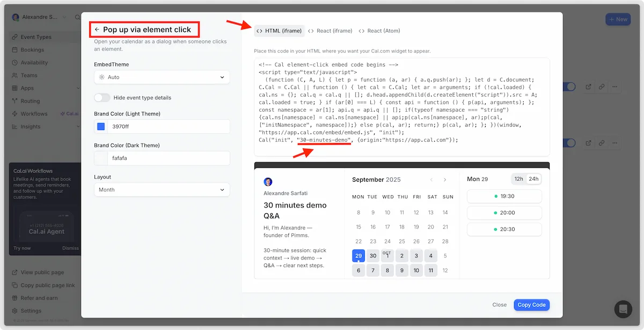The height and width of the screenshot is (330, 644).
Task: Toggle the first event type switch
Action: coord(570,86)
